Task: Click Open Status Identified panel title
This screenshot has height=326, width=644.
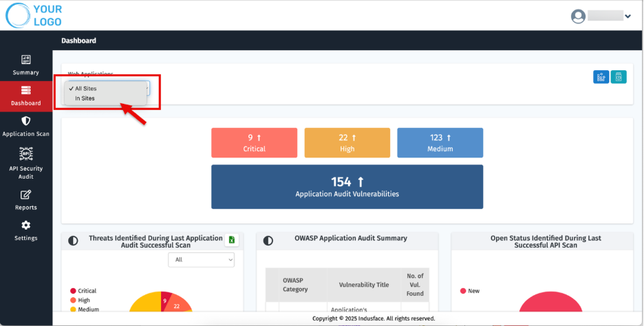Action: (546, 241)
